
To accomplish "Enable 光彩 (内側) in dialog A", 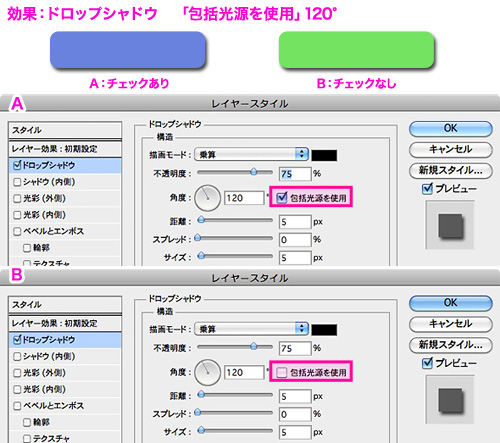I will pyautogui.click(x=17, y=215).
